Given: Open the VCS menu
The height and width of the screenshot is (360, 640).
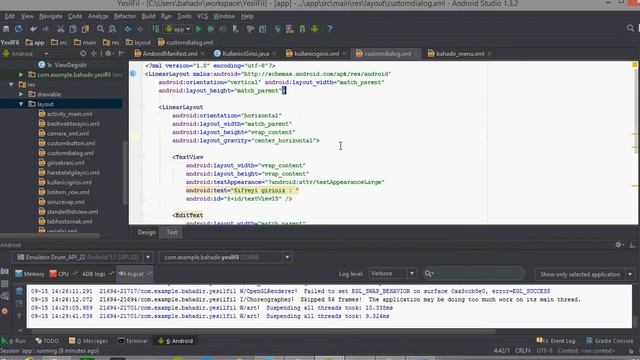Looking at the screenshot, I should pyautogui.click(x=202, y=16).
